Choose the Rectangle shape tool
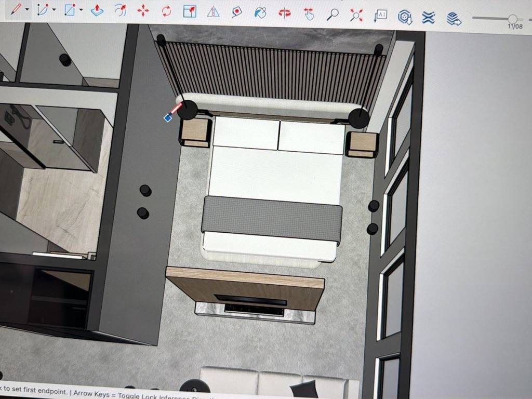 click(70, 10)
